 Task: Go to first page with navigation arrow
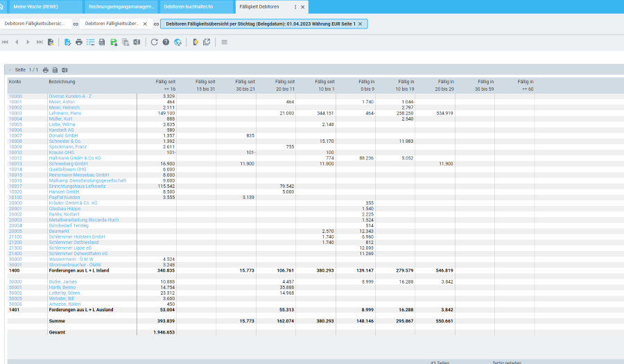[x=6, y=42]
